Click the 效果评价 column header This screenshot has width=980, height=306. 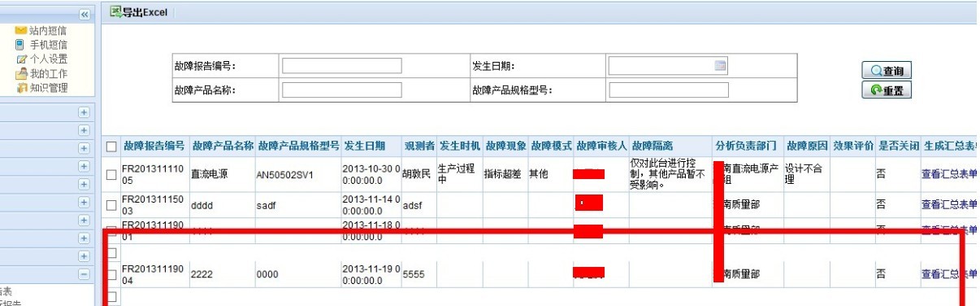[853, 146]
